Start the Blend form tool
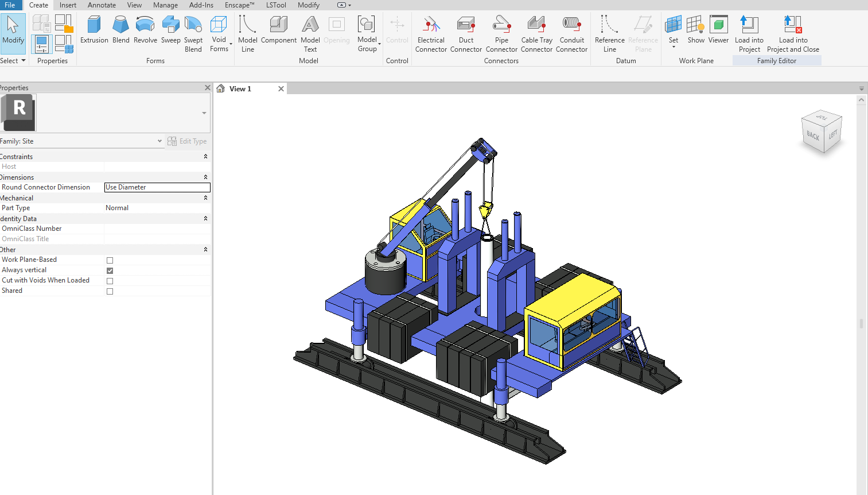This screenshot has width=868, height=495. click(121, 30)
